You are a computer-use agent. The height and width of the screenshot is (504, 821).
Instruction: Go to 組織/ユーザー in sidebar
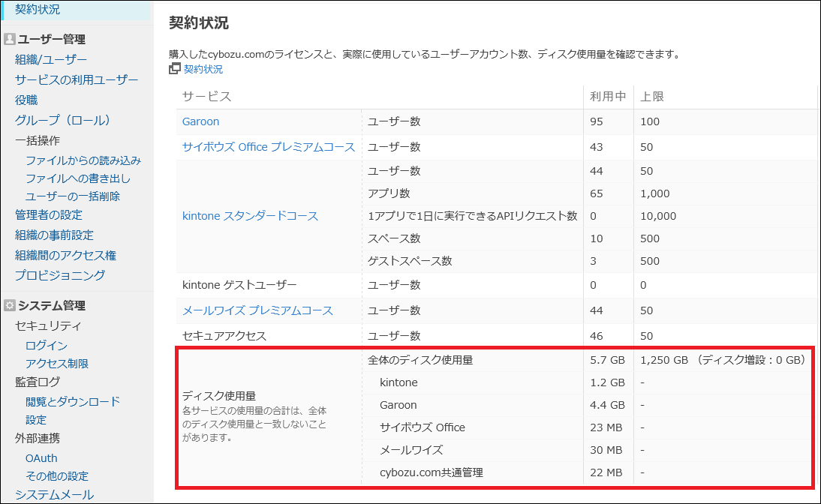coord(51,60)
